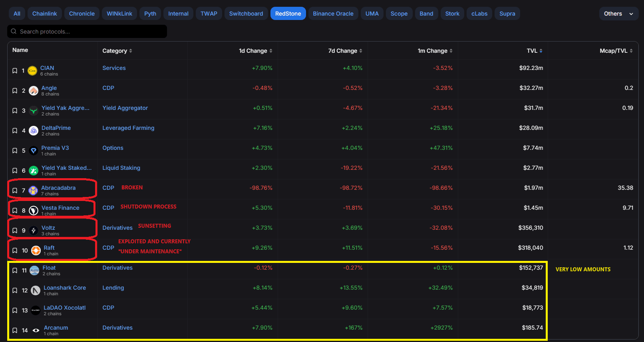Toggle bookmark on Loanshark Core row
The height and width of the screenshot is (342, 644).
click(x=15, y=290)
